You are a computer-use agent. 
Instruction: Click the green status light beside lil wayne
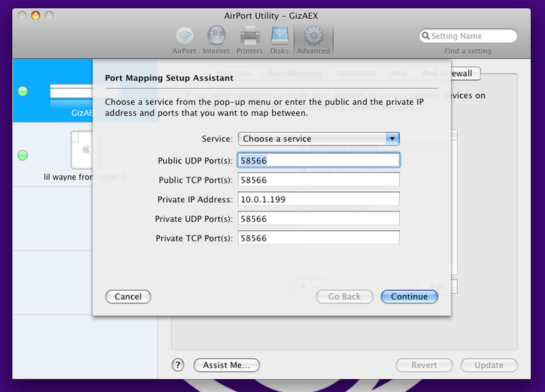point(23,155)
